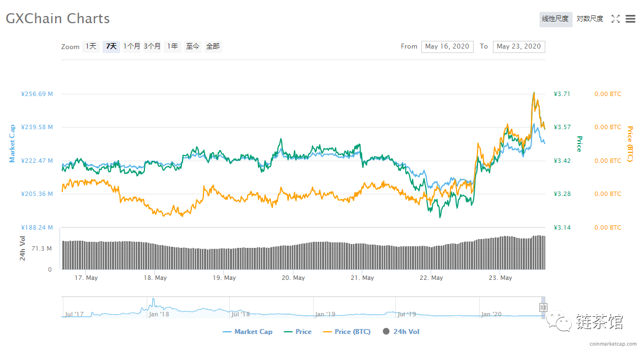The height and width of the screenshot is (350, 644).
Task: Click the ¥3.28 price axis label
Action: [562, 194]
